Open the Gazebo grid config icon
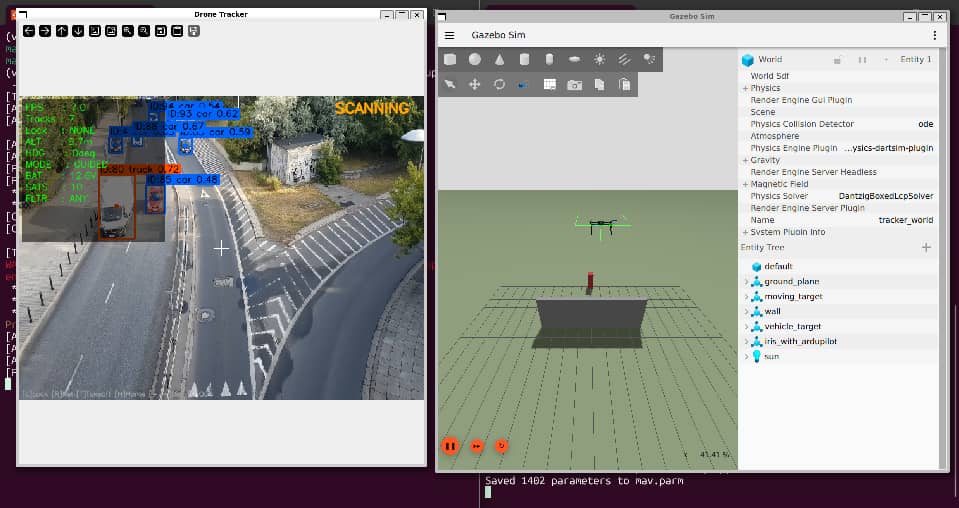 pos(550,84)
